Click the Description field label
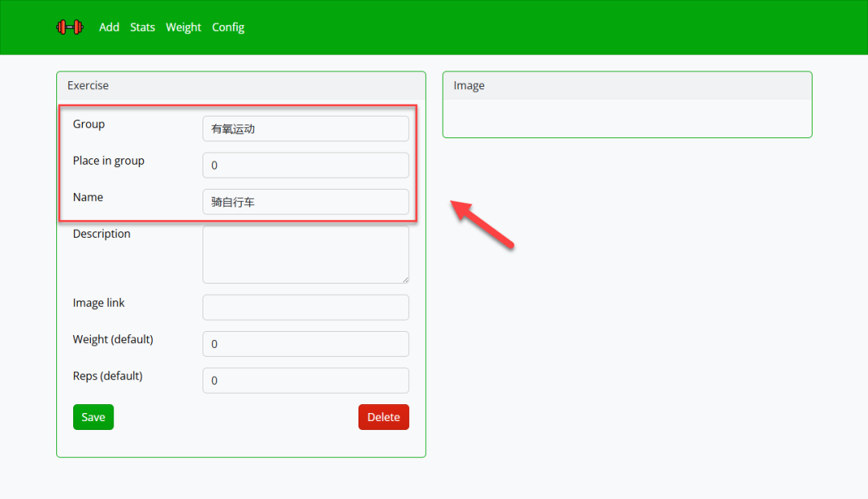The image size is (868, 499). (x=101, y=234)
